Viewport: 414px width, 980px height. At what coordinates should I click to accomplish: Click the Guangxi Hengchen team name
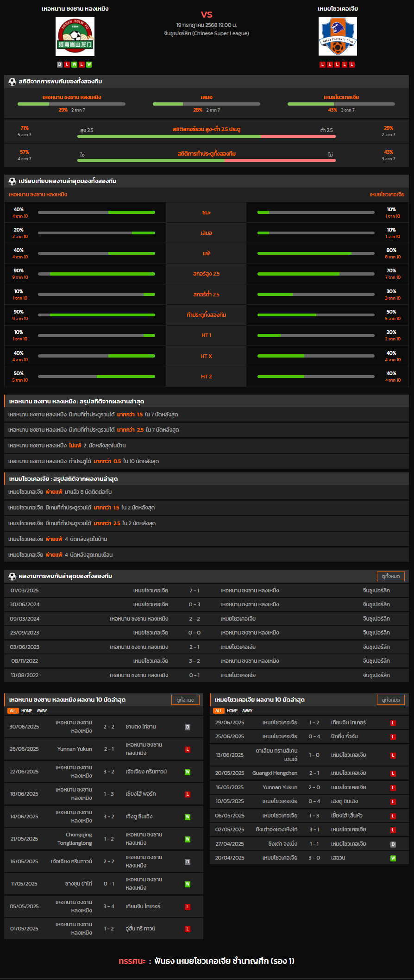275,773
